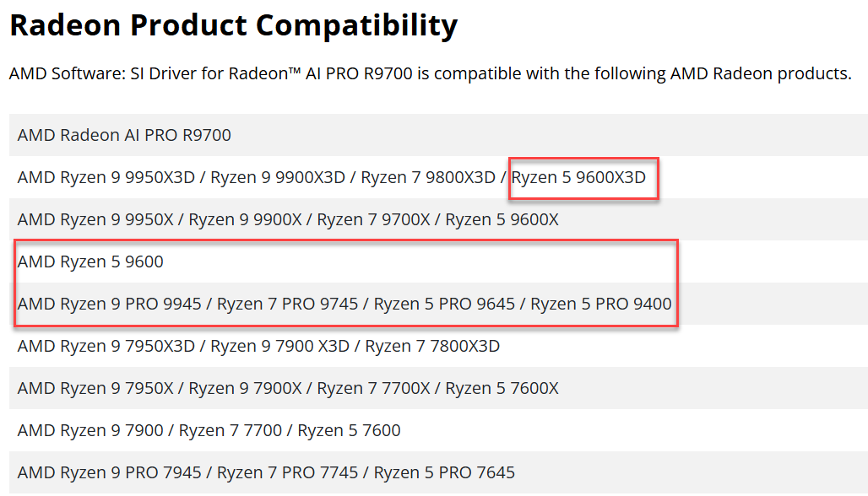Click the "AMD Ryzen 9 7950X" text
This screenshot has width=868, height=496.
(x=95, y=388)
